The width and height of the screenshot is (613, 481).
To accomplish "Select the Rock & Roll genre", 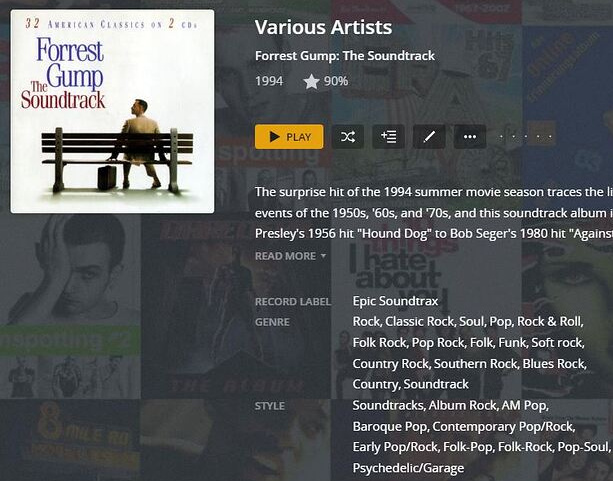I will 550,322.
